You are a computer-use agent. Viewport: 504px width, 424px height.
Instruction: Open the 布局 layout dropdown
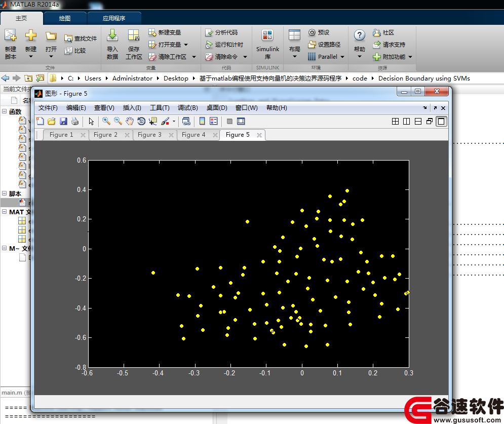(294, 57)
